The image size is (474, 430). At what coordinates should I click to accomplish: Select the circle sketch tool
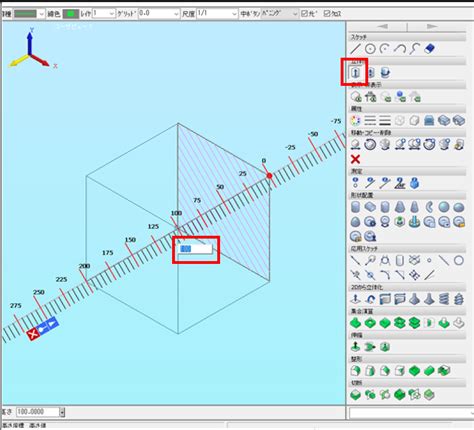370,49
